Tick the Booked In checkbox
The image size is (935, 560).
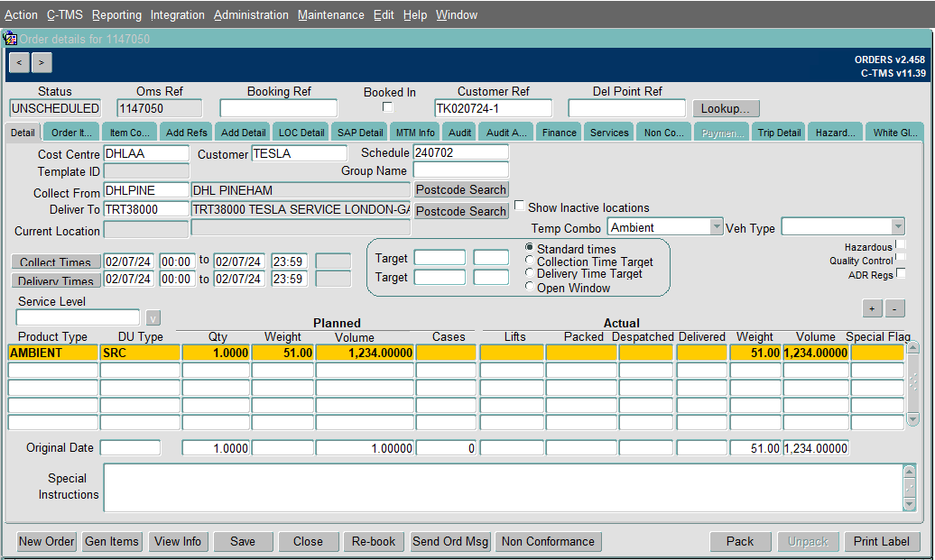387,107
